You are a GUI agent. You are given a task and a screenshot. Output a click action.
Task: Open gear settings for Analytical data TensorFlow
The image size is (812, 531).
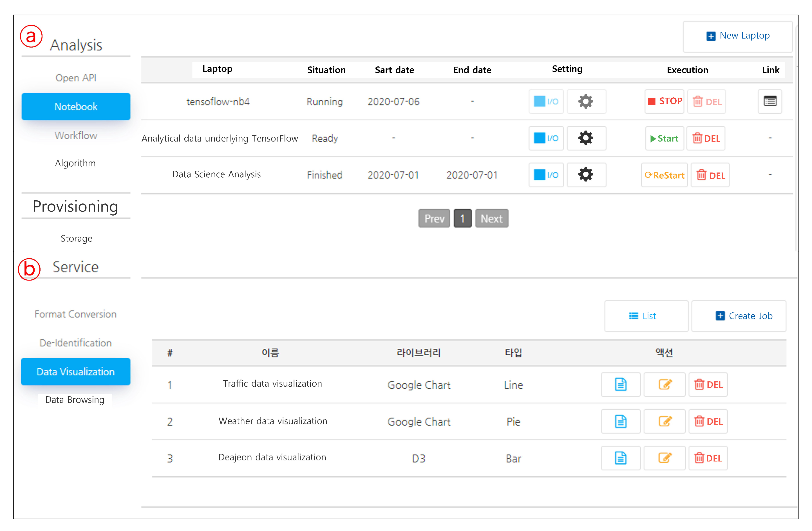click(x=586, y=138)
